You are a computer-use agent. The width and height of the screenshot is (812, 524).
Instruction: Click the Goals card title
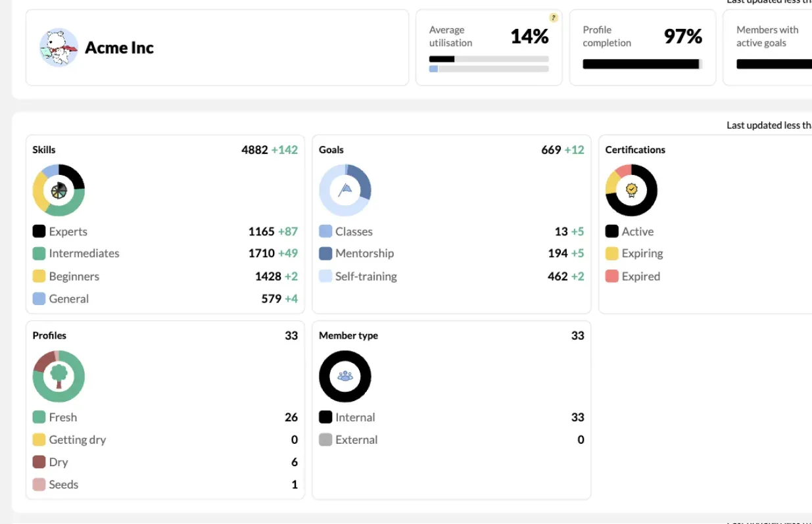click(331, 150)
